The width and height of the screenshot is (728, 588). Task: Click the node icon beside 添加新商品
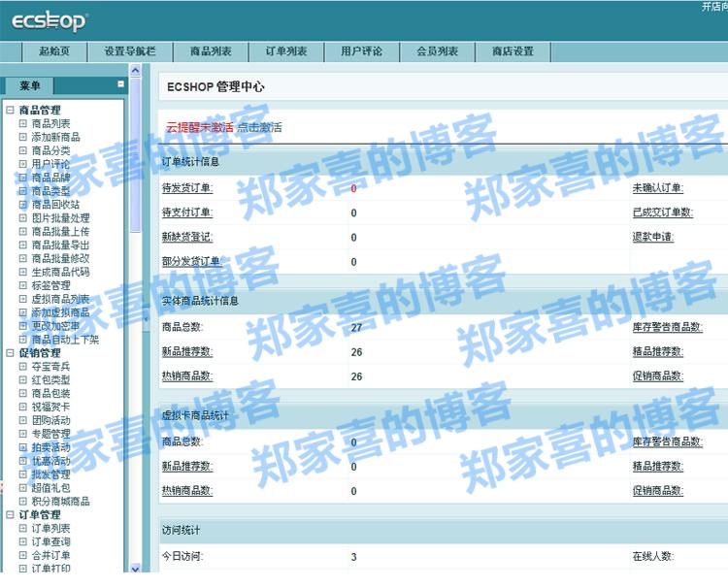(x=22, y=137)
